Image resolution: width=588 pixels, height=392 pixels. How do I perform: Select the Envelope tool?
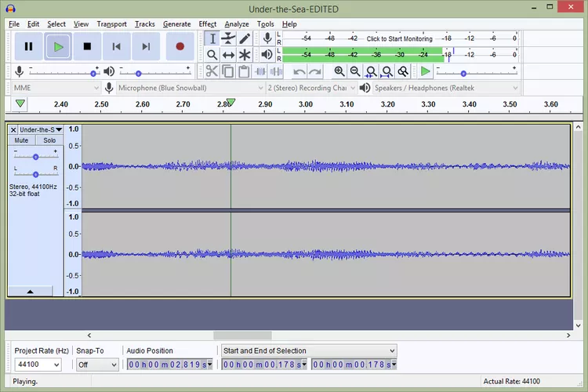pyautogui.click(x=228, y=38)
